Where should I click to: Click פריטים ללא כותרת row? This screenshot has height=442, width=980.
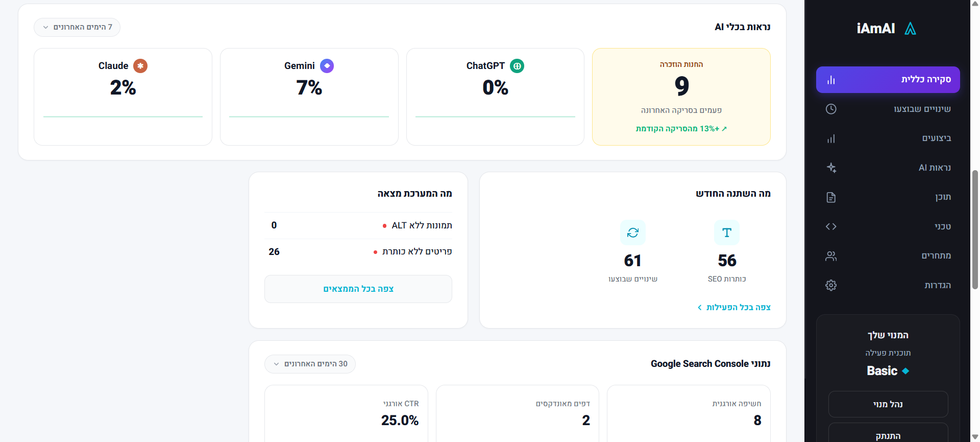pyautogui.click(x=358, y=252)
